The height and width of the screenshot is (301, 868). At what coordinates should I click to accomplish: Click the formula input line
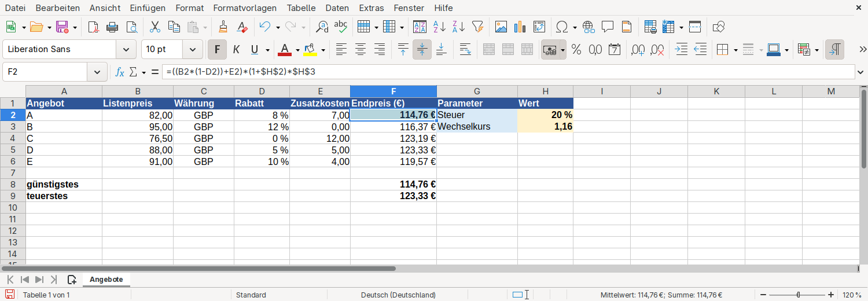click(x=508, y=72)
